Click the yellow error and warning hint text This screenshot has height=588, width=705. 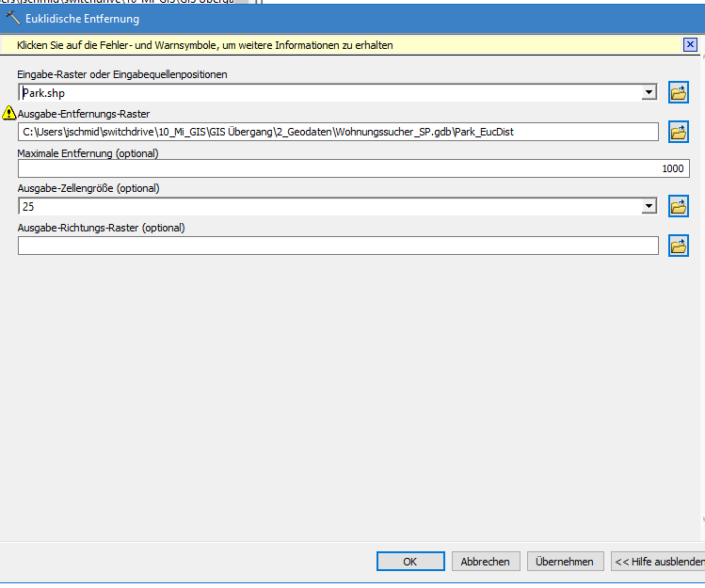point(205,45)
